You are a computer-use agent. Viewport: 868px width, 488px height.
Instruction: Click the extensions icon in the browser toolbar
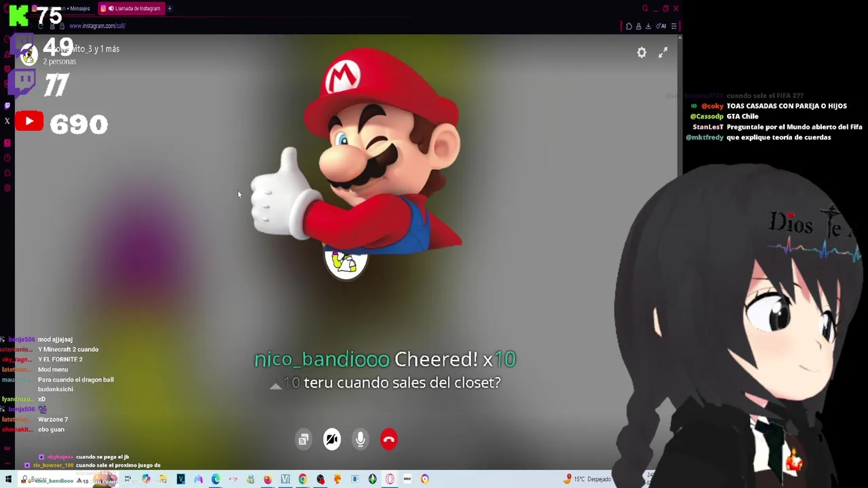[x=629, y=26]
